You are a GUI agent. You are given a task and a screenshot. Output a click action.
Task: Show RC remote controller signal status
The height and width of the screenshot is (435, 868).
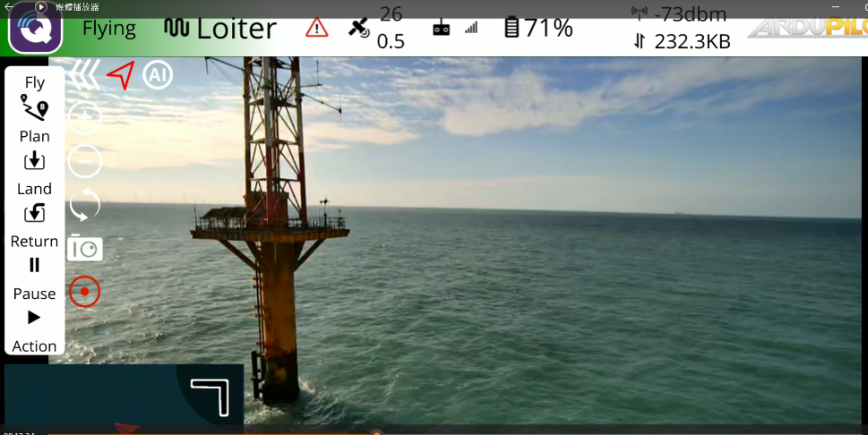click(x=442, y=29)
